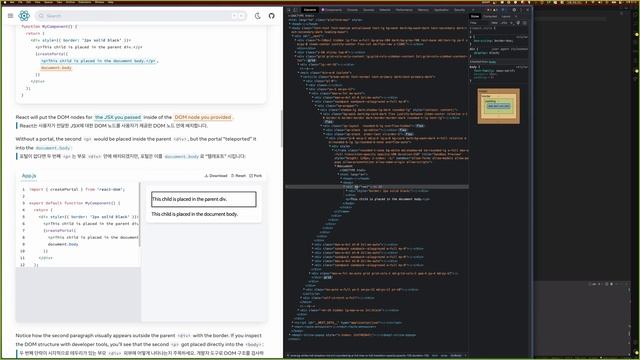This screenshot has height=360, width=640.
Task: Switch to the Application tab
Action: point(441,10)
